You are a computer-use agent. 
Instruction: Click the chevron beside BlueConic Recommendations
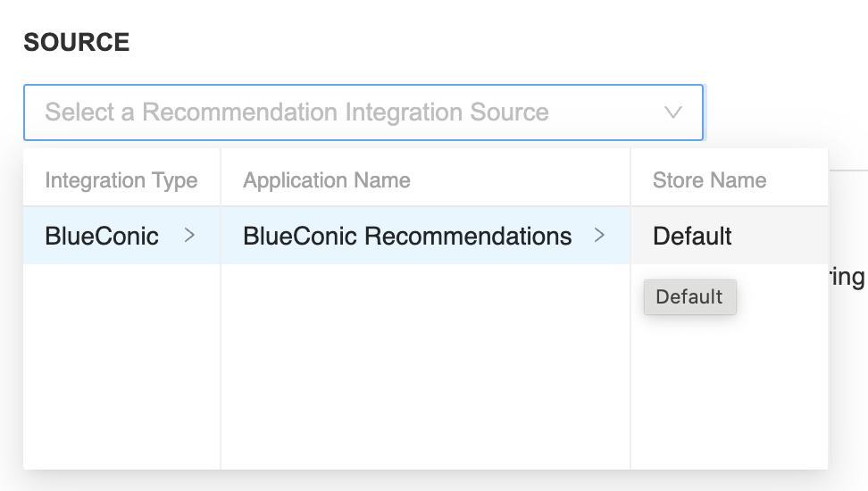[599, 236]
